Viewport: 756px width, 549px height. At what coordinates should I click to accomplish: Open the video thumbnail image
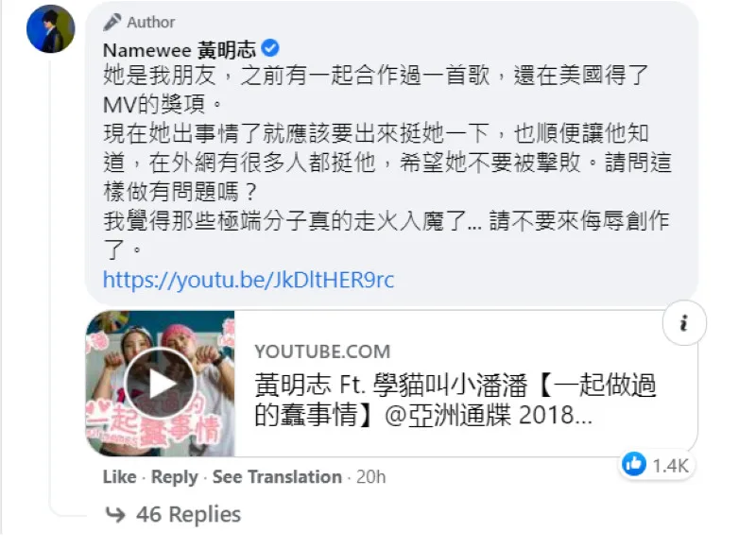(160, 384)
